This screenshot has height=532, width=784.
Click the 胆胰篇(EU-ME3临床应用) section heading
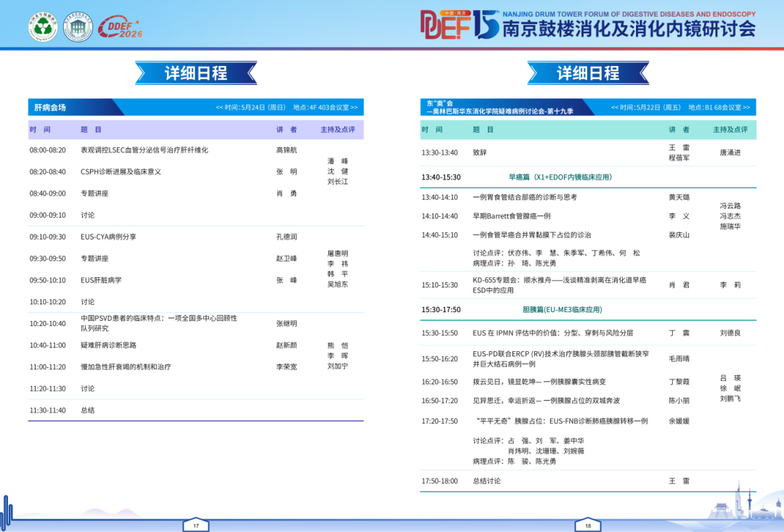(x=562, y=309)
